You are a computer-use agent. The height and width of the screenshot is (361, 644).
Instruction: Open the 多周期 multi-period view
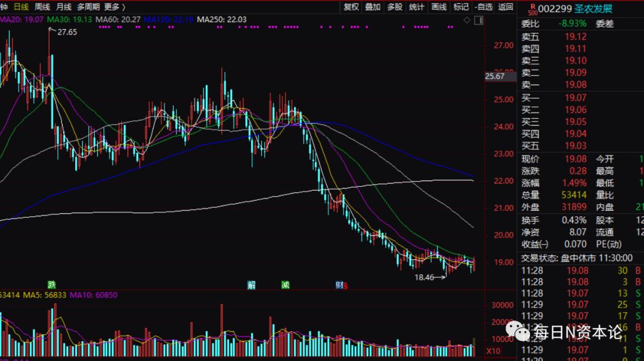coord(88,7)
